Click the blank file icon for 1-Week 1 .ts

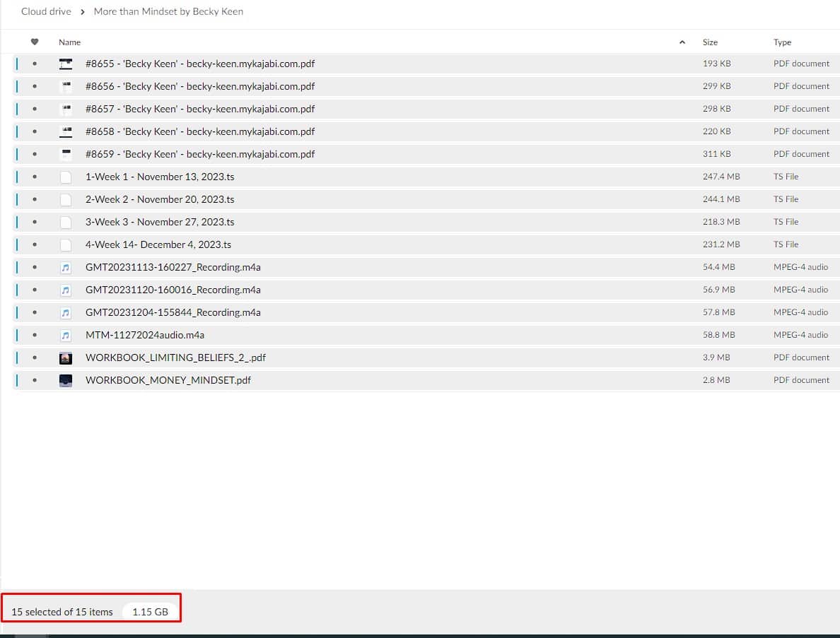pyautogui.click(x=66, y=177)
